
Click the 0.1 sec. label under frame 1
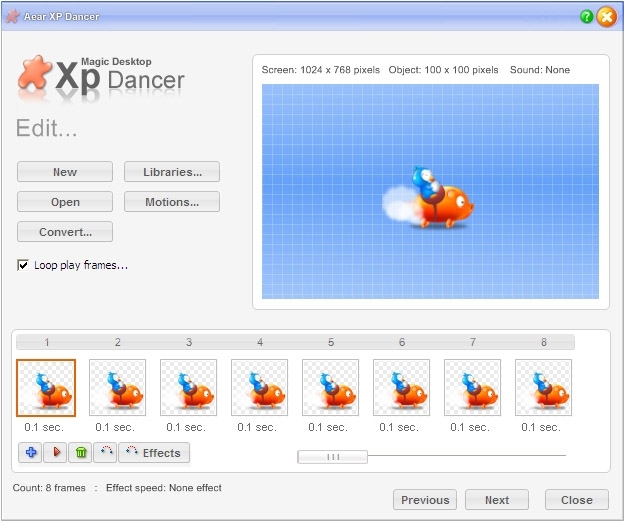pos(44,427)
